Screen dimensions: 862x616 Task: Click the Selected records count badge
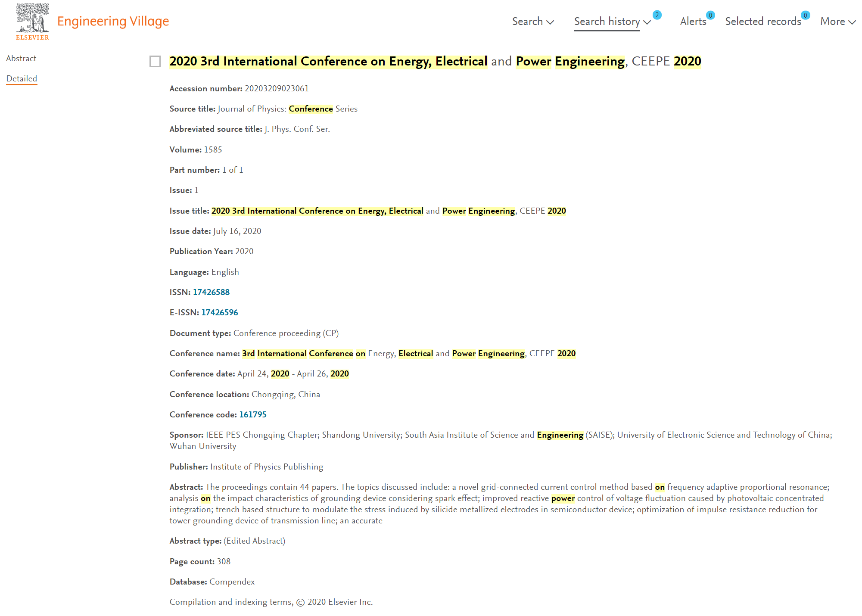click(806, 16)
